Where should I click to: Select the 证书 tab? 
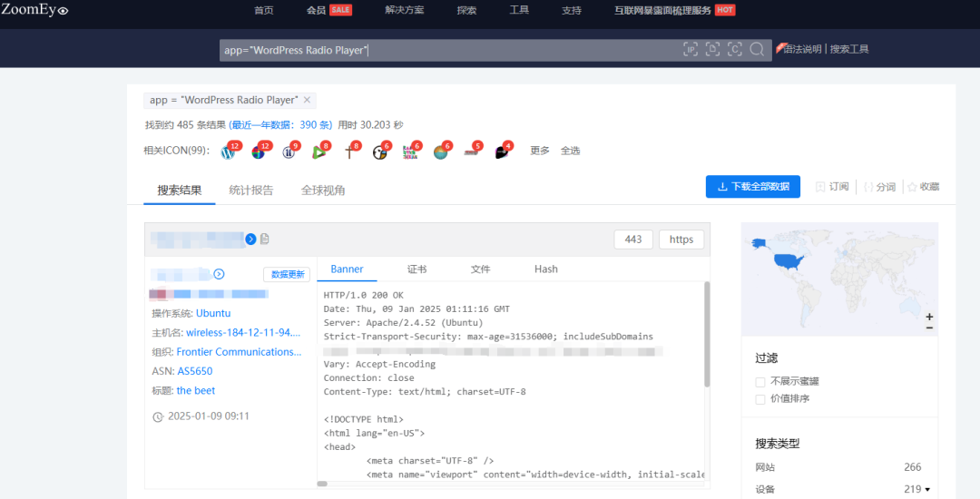click(x=416, y=269)
